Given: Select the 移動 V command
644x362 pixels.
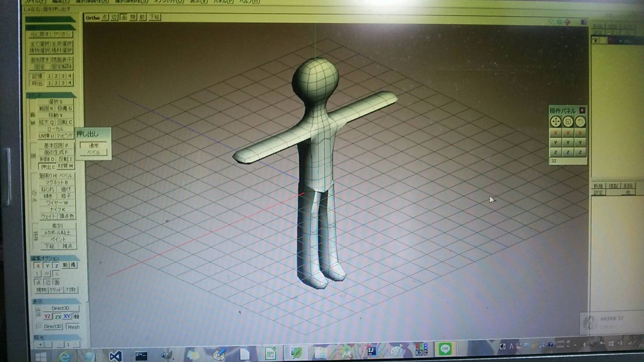Looking at the screenshot, I should tap(55, 115).
